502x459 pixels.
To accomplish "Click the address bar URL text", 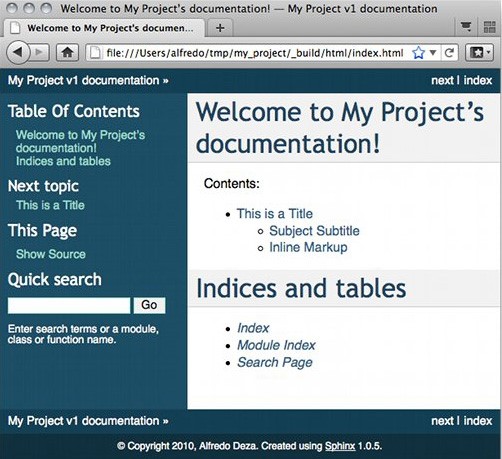I will (255, 53).
